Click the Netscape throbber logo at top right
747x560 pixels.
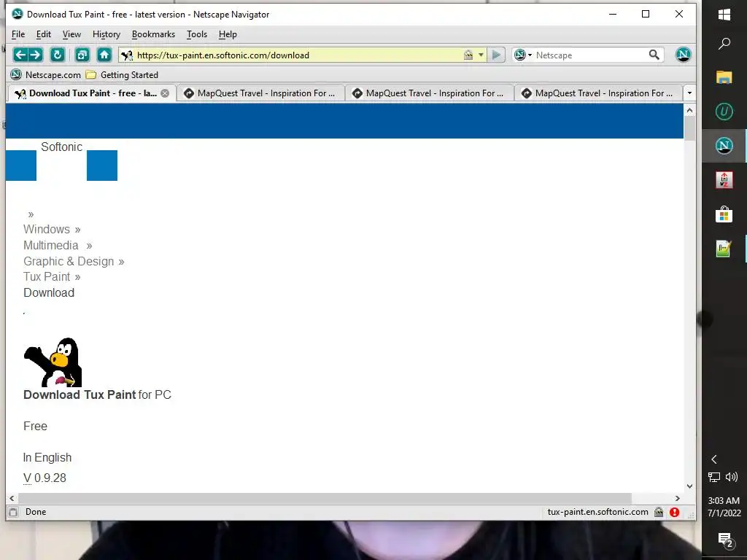[683, 54]
